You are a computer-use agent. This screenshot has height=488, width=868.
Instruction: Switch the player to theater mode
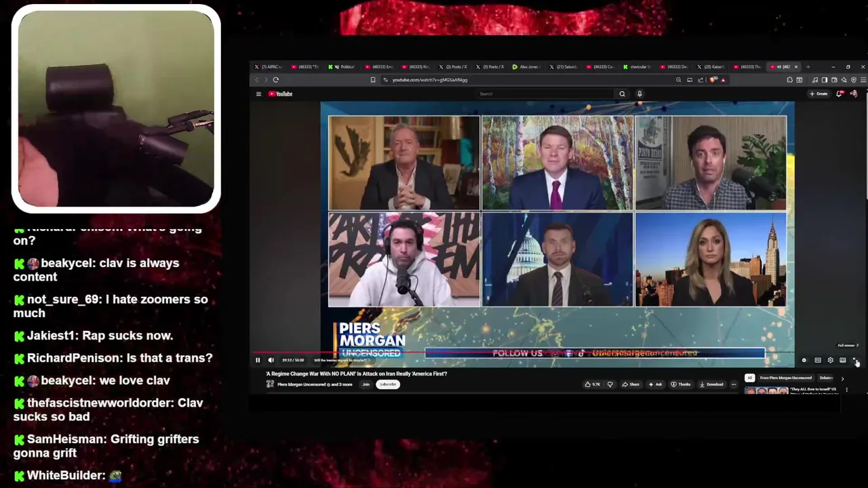pos(843,360)
